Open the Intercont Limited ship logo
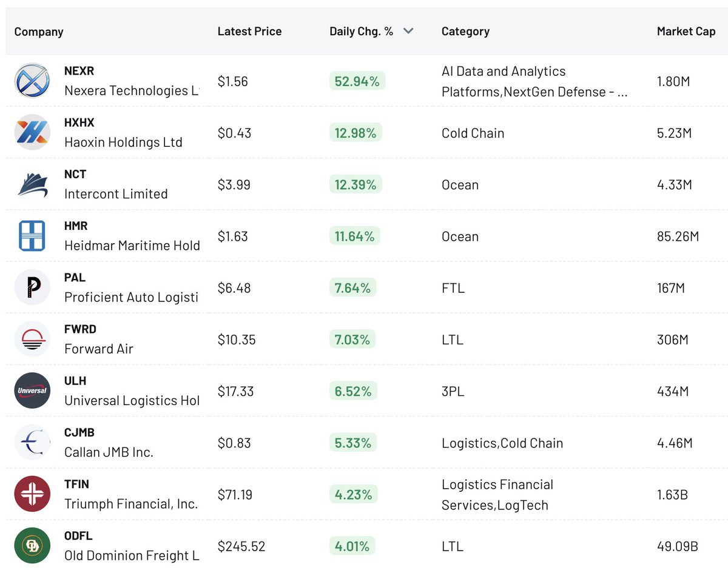728x570 pixels. click(x=32, y=184)
